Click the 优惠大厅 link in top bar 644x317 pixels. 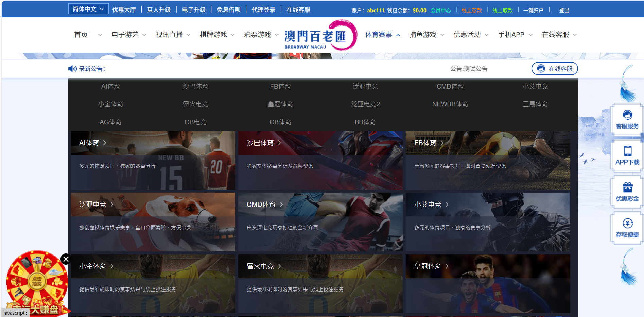[x=124, y=10]
